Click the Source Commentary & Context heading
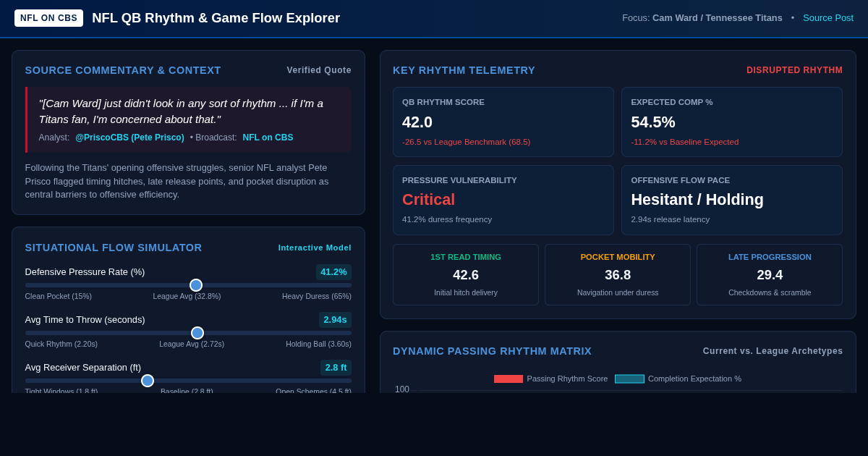Screen dimensions: 868x456 (x=123, y=70)
